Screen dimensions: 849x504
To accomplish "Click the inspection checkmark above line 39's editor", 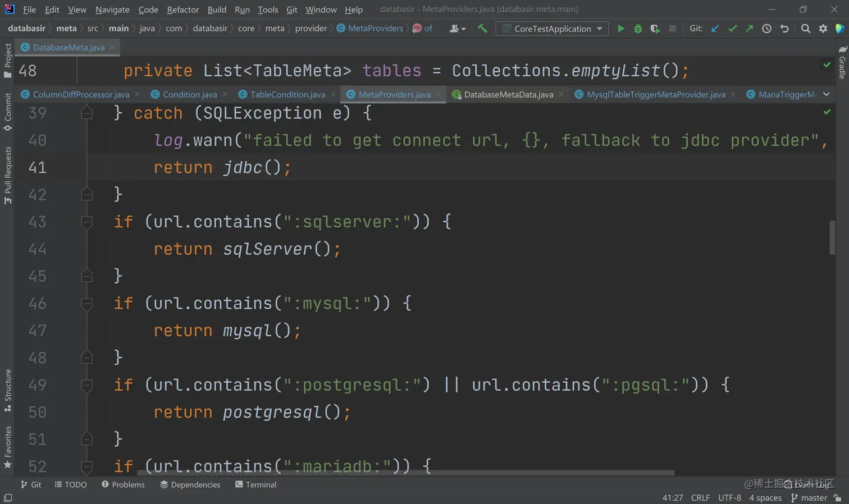I will point(827,112).
